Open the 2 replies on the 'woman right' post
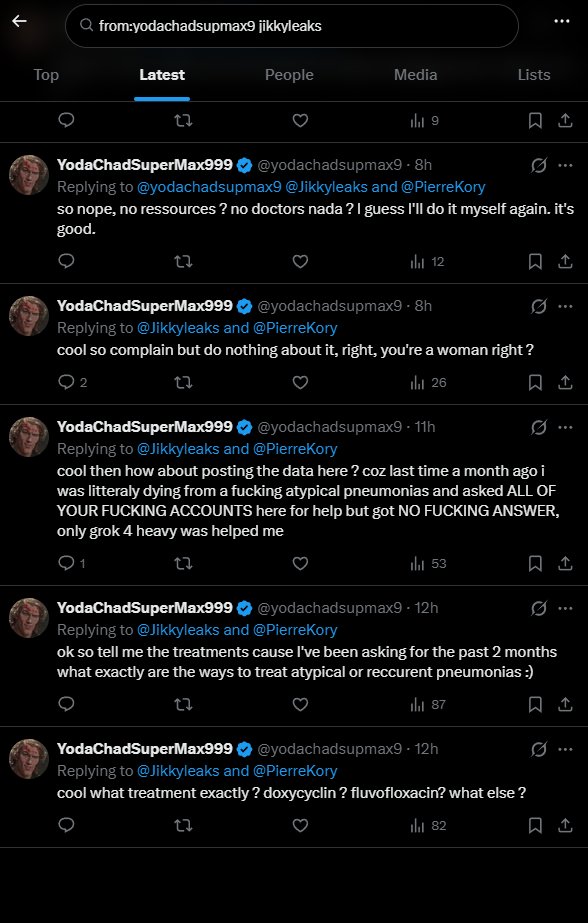This screenshot has width=588, height=923. (x=72, y=383)
